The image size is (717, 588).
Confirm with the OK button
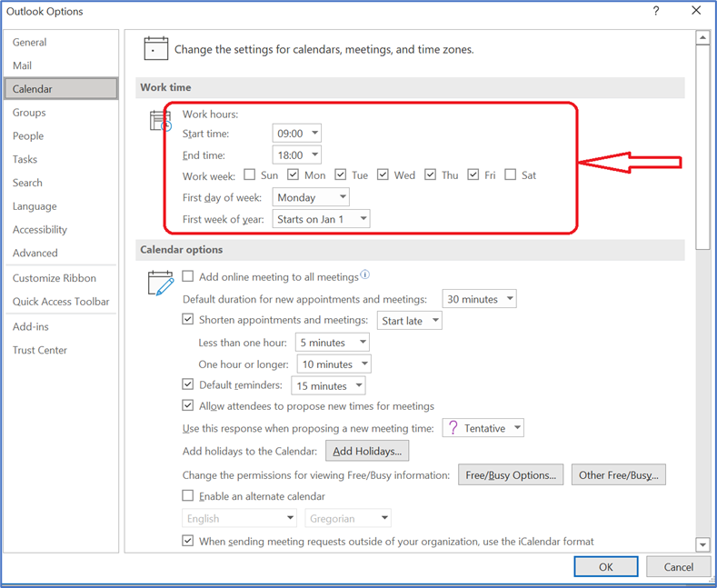point(606,567)
